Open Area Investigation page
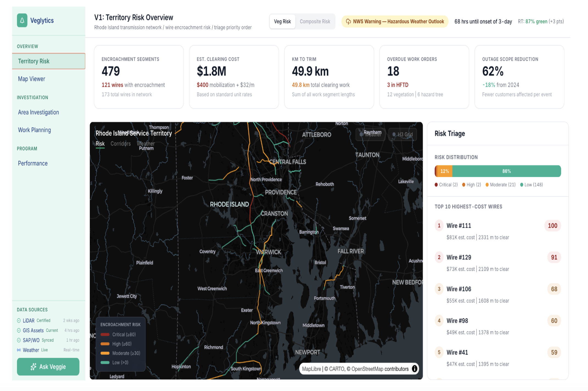 tap(49, 112)
